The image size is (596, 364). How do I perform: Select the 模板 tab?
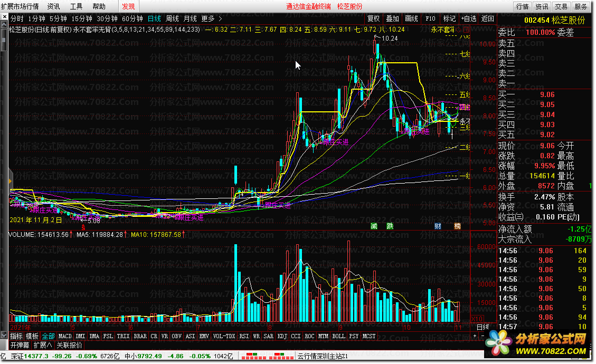pyautogui.click(x=32, y=336)
